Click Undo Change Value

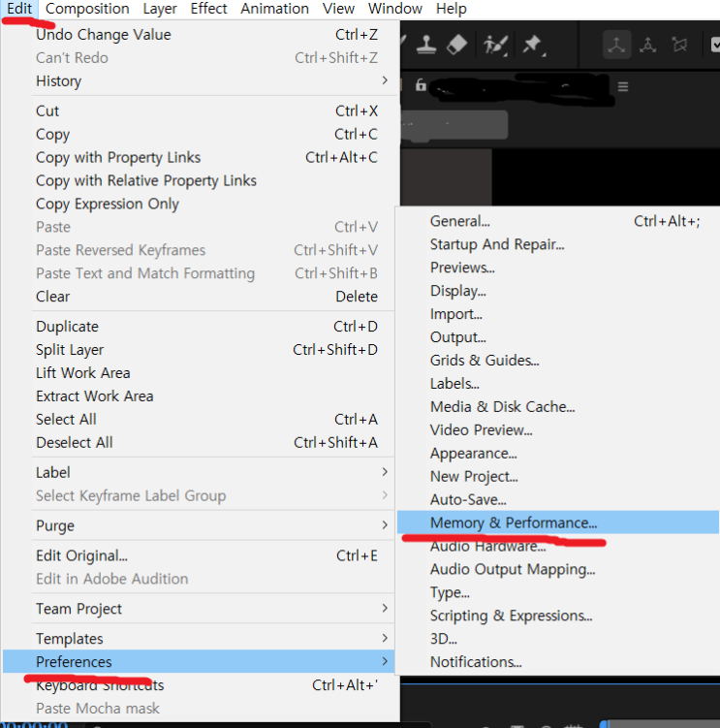tap(104, 34)
